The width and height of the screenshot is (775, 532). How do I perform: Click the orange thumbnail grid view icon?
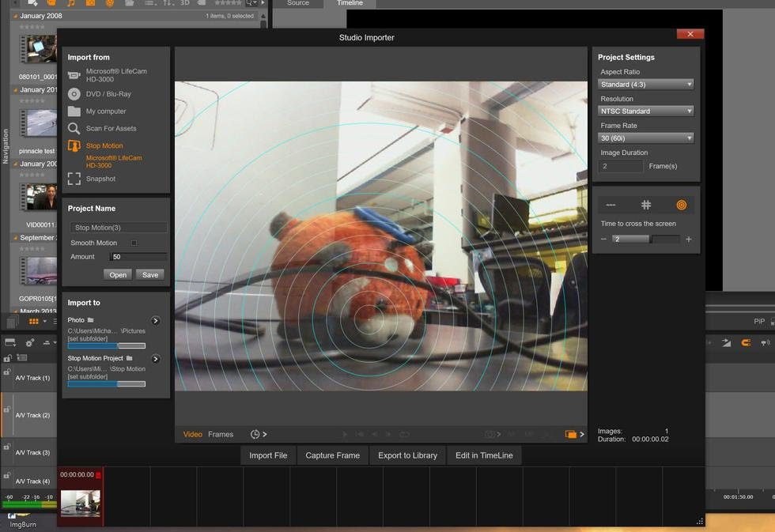[x=33, y=322]
